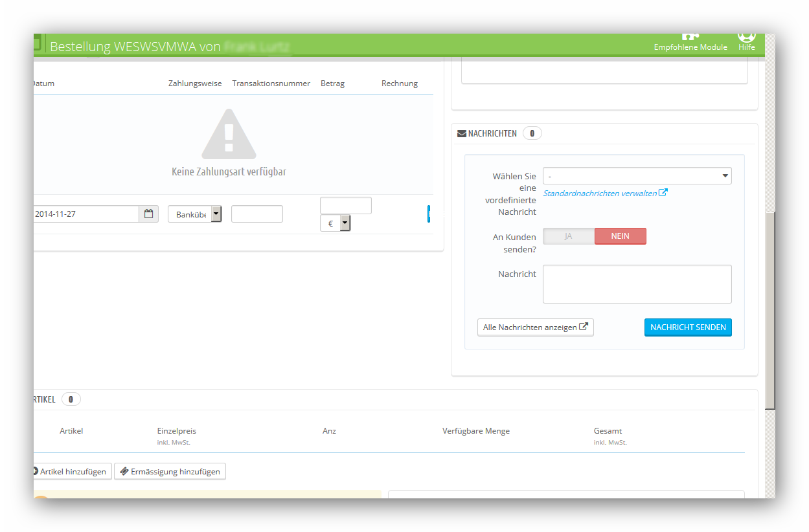Open Alle Nachrichten anzeigen
This screenshot has height=532, width=809.
point(536,327)
